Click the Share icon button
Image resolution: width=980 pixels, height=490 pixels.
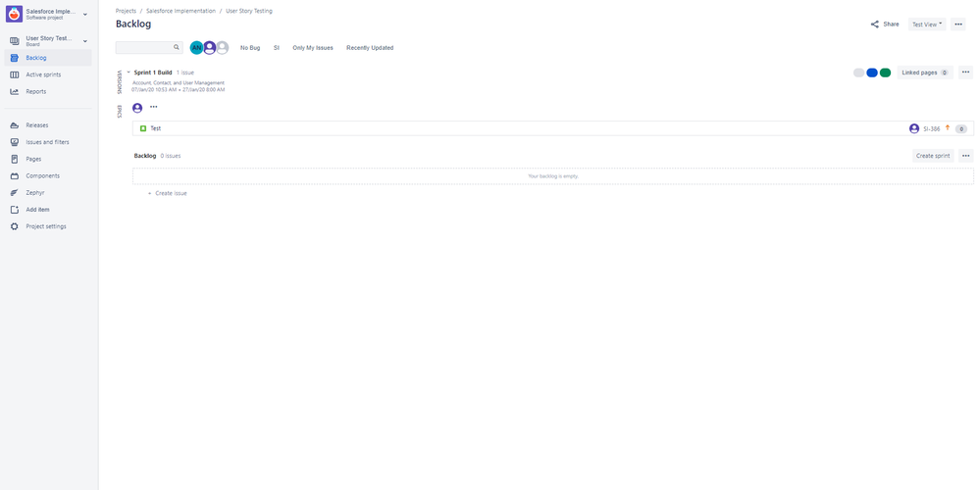(874, 24)
